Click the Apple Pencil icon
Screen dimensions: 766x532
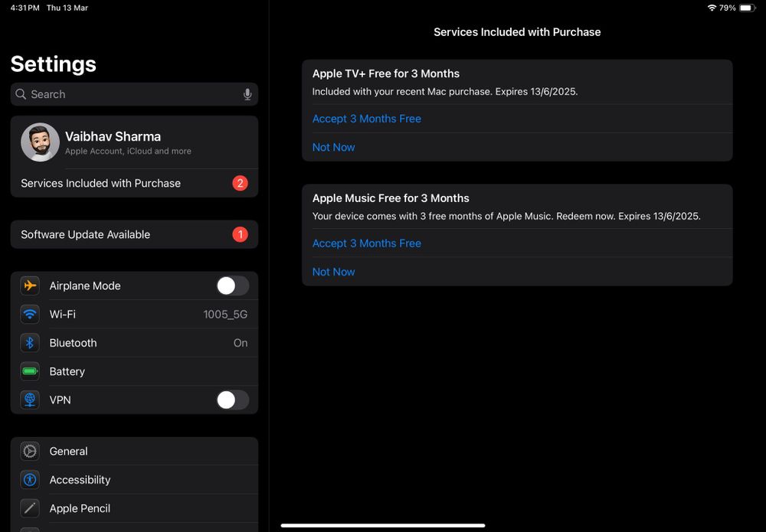30,508
